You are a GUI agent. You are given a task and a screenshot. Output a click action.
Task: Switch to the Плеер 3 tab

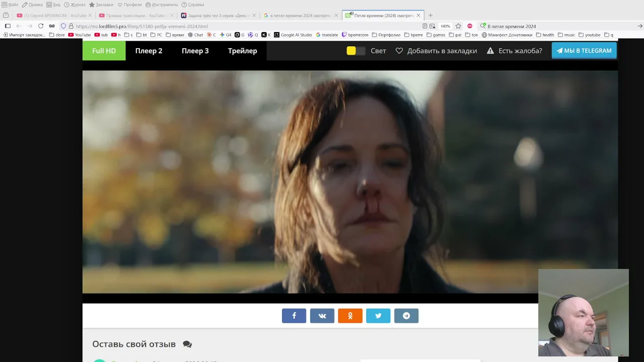(x=195, y=51)
